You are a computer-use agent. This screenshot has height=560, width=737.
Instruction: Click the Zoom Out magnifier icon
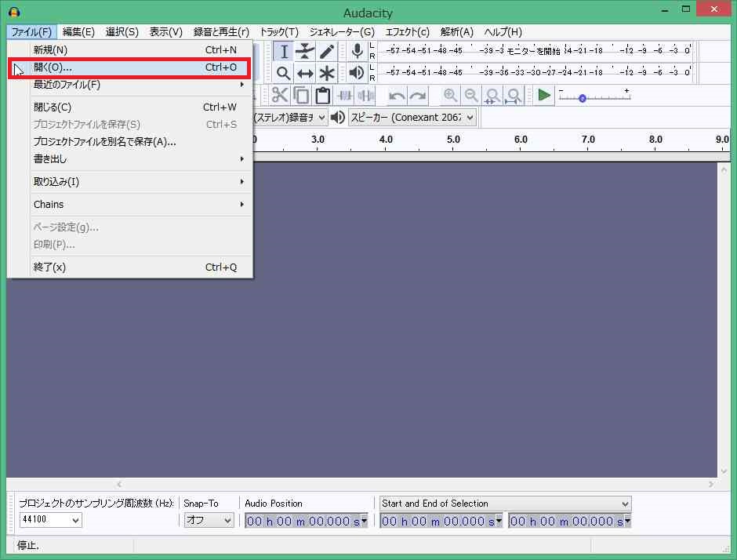471,96
